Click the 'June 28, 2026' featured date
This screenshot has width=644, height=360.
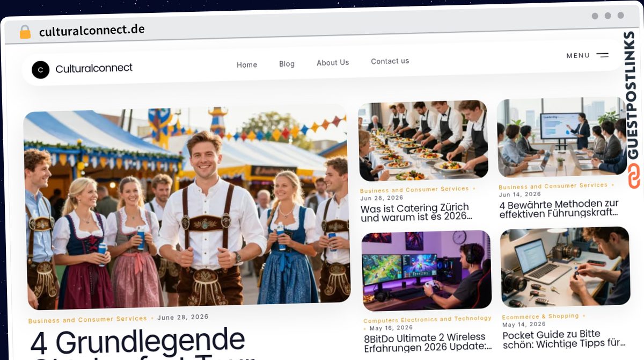(x=183, y=317)
